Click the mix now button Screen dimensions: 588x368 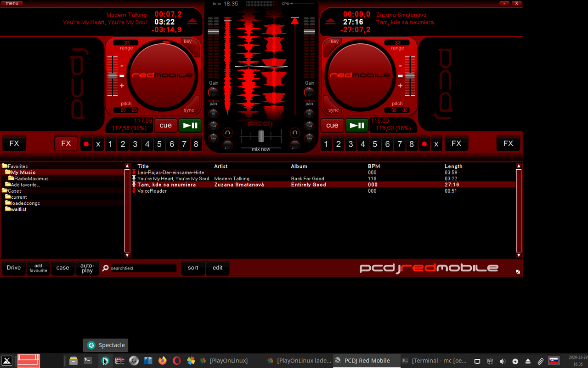click(261, 149)
